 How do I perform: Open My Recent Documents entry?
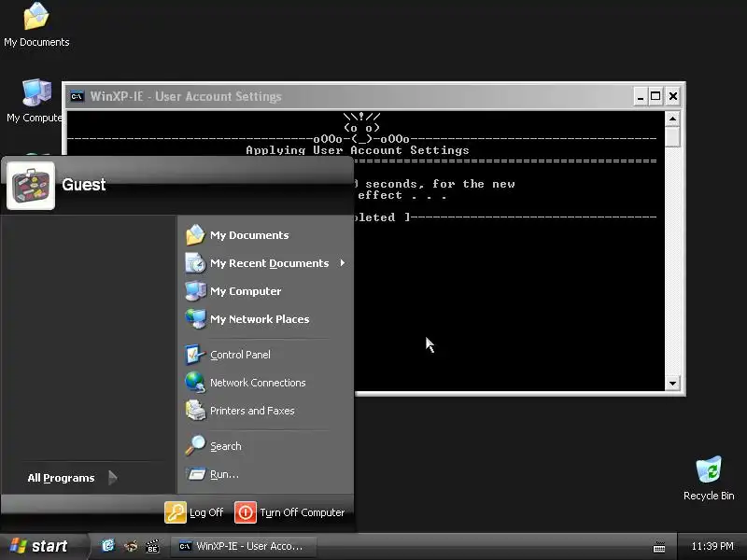click(264, 263)
